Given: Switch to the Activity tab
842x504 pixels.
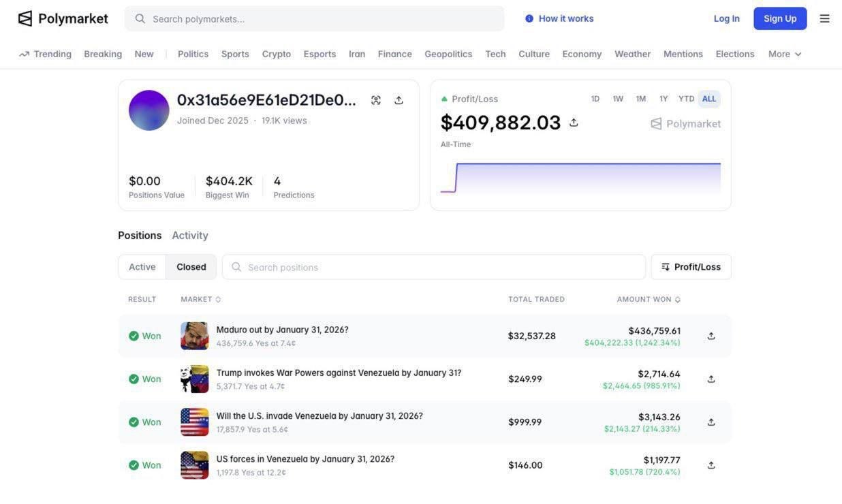Looking at the screenshot, I should (190, 235).
